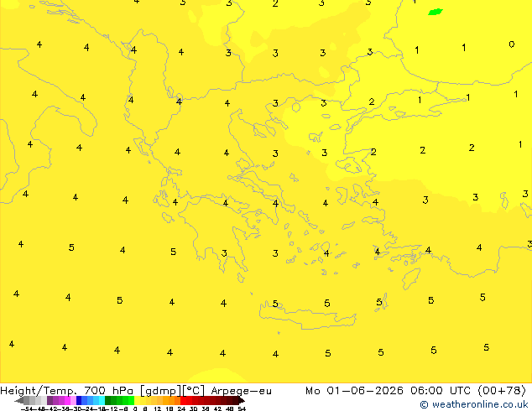Click the model name 'Arpege-eu' in the title
Image resolution: width=532 pixels, height=411 pixels.
(x=241, y=391)
